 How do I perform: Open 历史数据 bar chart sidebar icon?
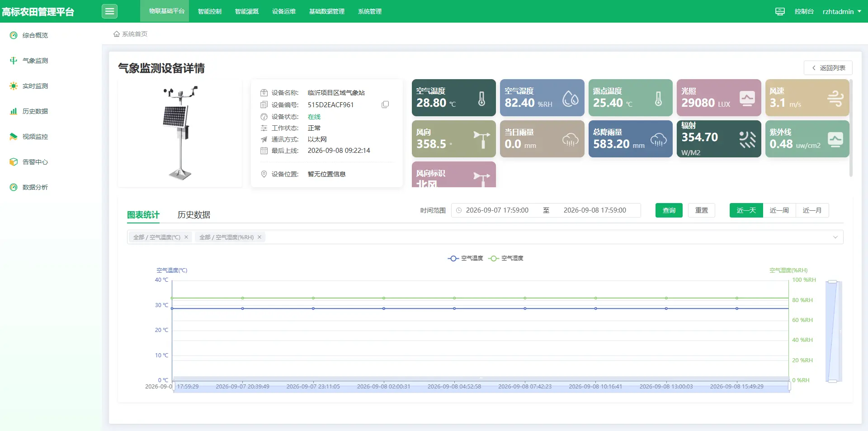[14, 111]
